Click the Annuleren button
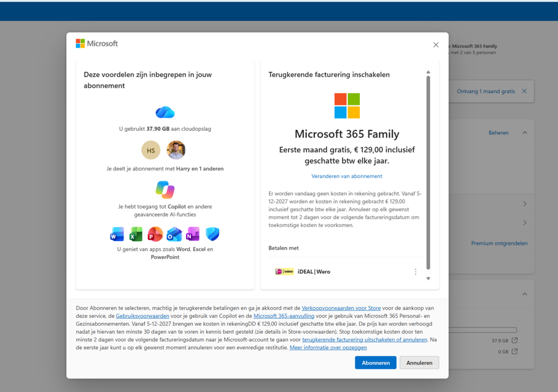 (x=419, y=363)
